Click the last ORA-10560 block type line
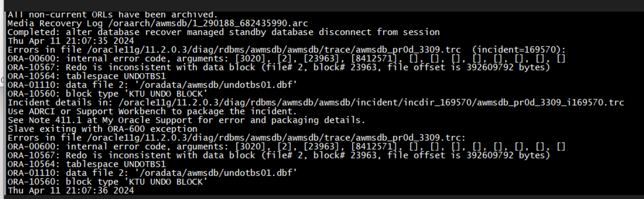 107,181
